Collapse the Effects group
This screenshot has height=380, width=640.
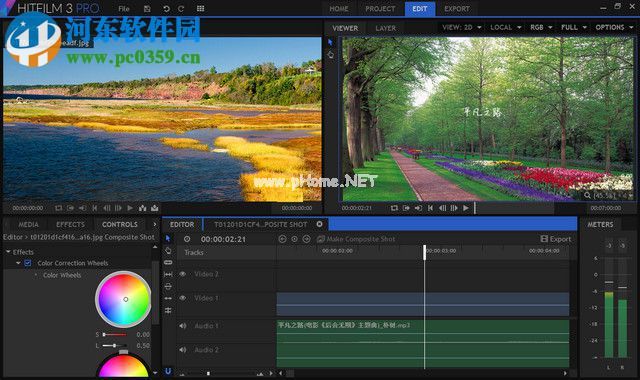tap(8, 252)
